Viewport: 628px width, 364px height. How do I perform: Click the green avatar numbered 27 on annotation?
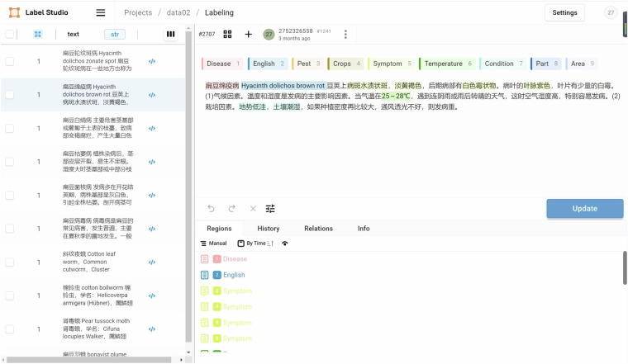(269, 35)
